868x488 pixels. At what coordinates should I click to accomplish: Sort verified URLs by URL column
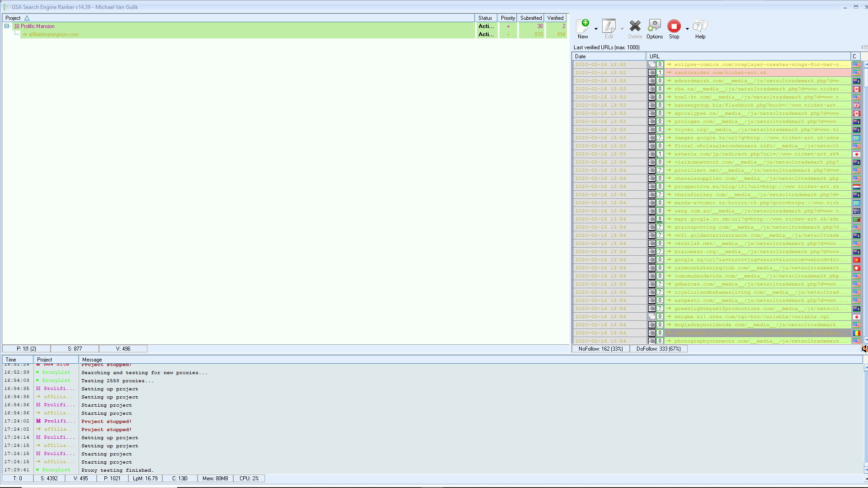(748, 56)
